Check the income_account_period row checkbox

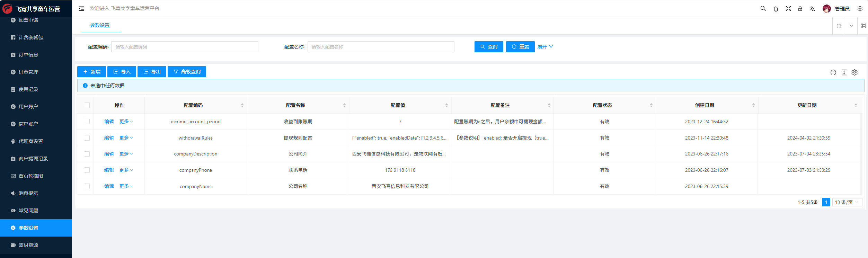tap(87, 122)
